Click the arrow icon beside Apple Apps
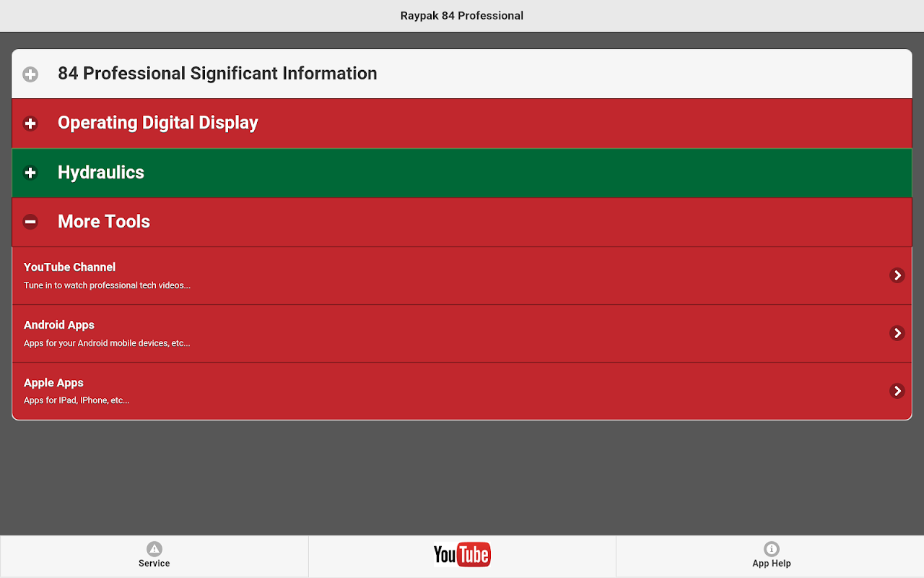Viewport: 924px width, 578px height. point(897,391)
